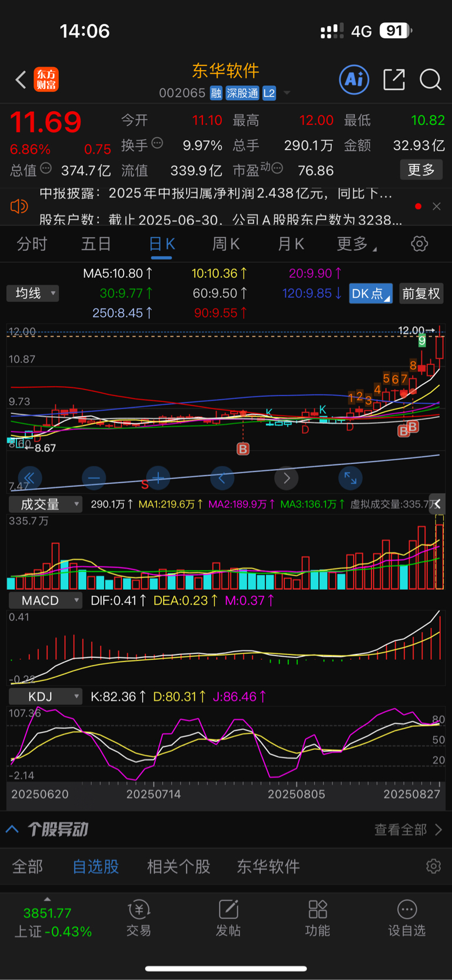Tap the back arrow at top left
Screen dimensions: 452x980
click(21, 79)
